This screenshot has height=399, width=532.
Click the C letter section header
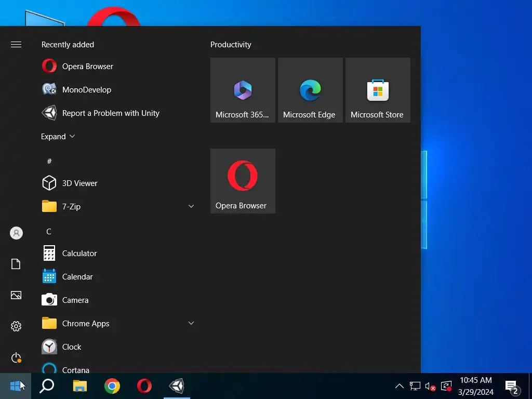point(49,231)
